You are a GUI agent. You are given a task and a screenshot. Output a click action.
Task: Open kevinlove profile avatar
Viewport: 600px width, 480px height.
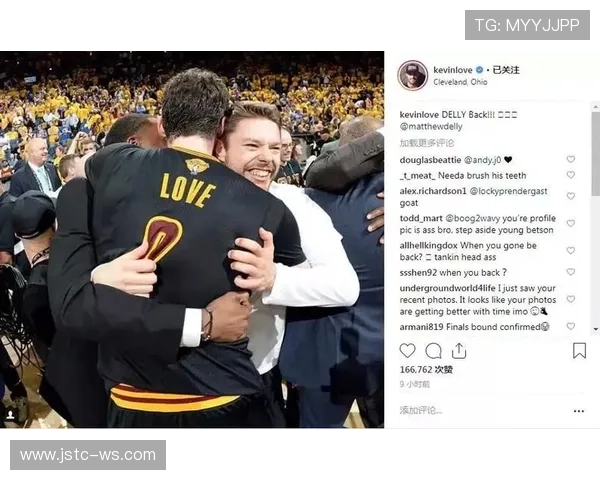click(412, 75)
